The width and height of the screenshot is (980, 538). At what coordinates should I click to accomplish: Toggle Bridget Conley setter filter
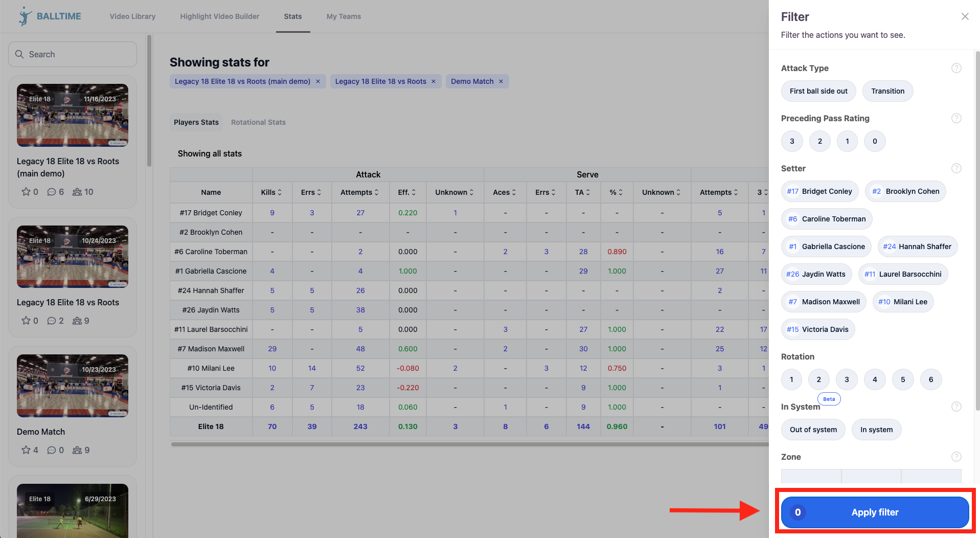click(819, 191)
